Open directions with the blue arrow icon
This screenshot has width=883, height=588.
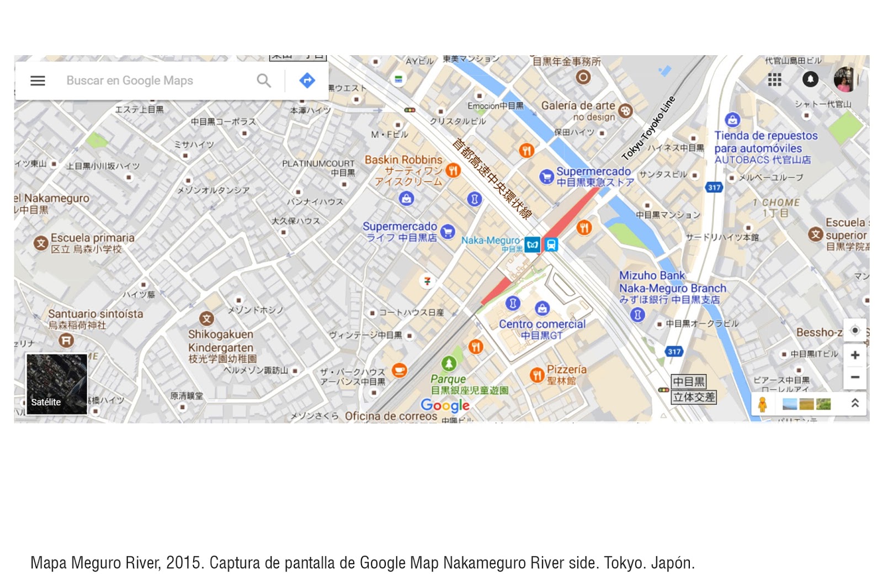pyautogui.click(x=307, y=81)
